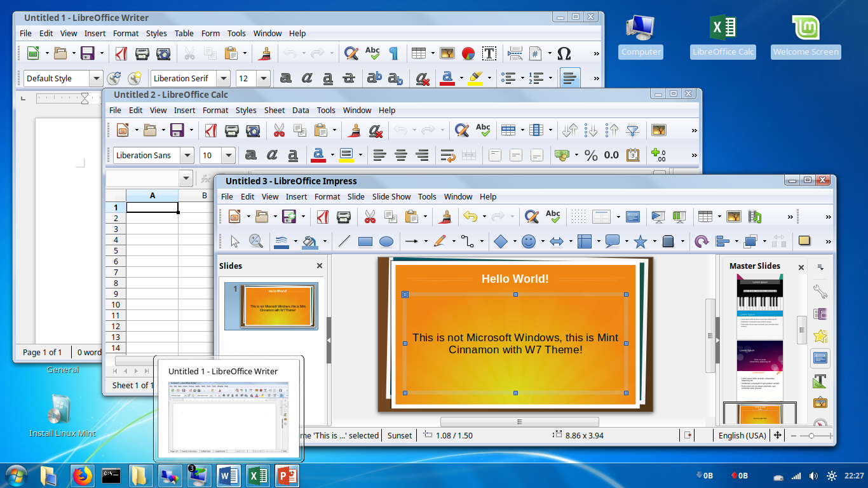This screenshot has height=488, width=868.
Task: Open Find and Replace in Impress
Action: tap(532, 217)
